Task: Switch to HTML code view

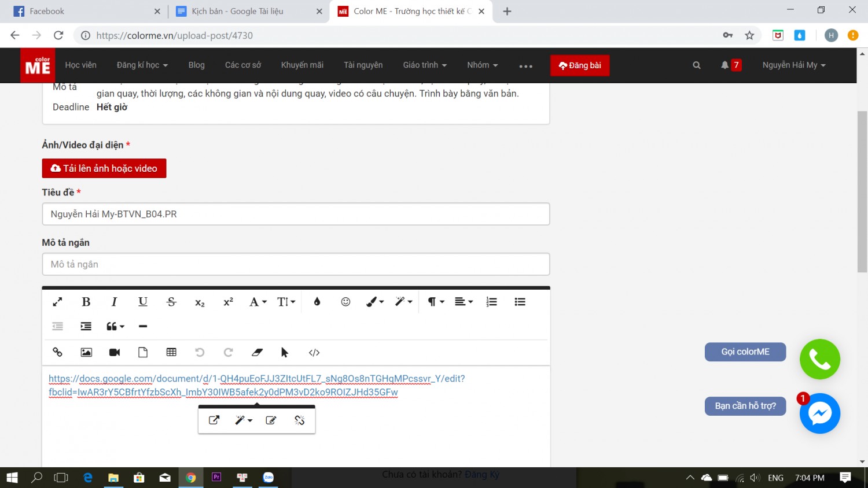Action: [x=314, y=352]
